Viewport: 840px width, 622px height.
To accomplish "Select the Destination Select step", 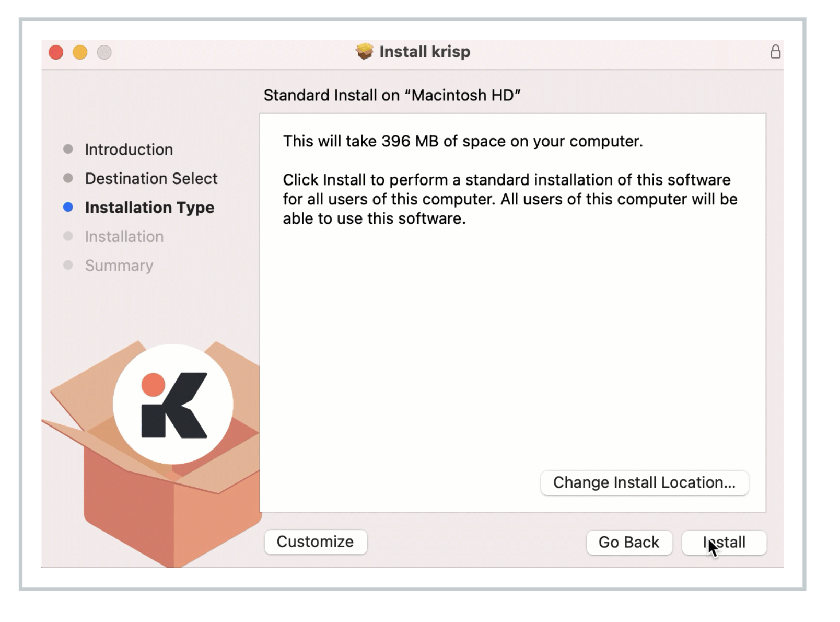I will pyautogui.click(x=151, y=178).
